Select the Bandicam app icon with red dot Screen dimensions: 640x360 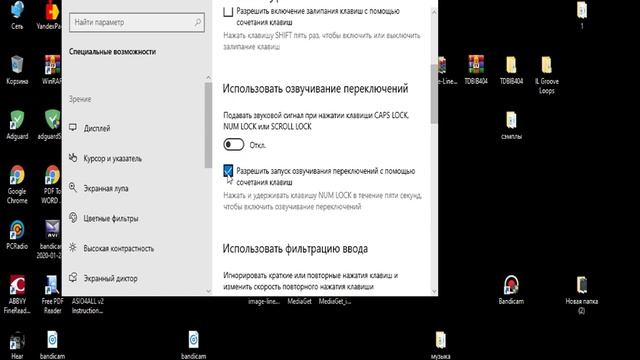pyautogui.click(x=511, y=290)
